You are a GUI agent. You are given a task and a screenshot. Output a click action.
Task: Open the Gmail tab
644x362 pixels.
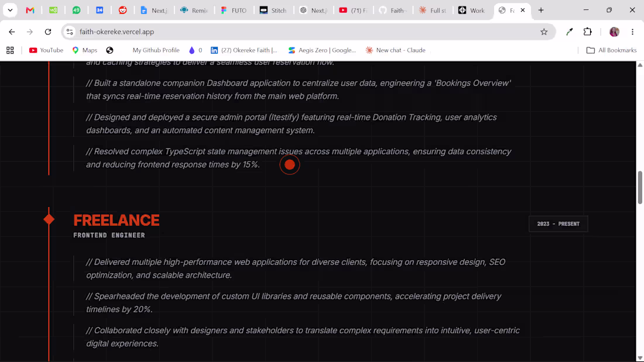pos(30,11)
